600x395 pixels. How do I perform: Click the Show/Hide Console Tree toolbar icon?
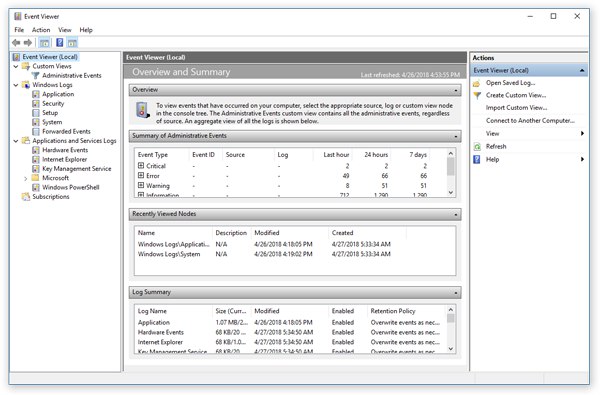coord(44,42)
